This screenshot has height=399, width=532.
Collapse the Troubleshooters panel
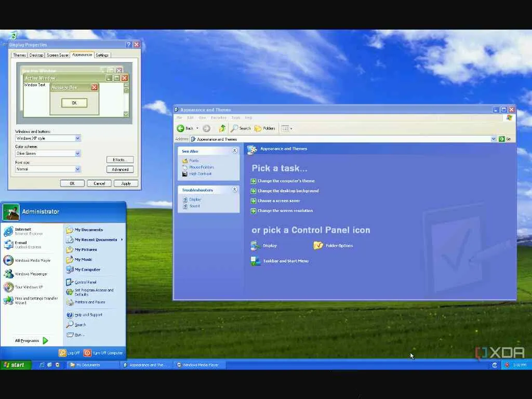click(234, 190)
